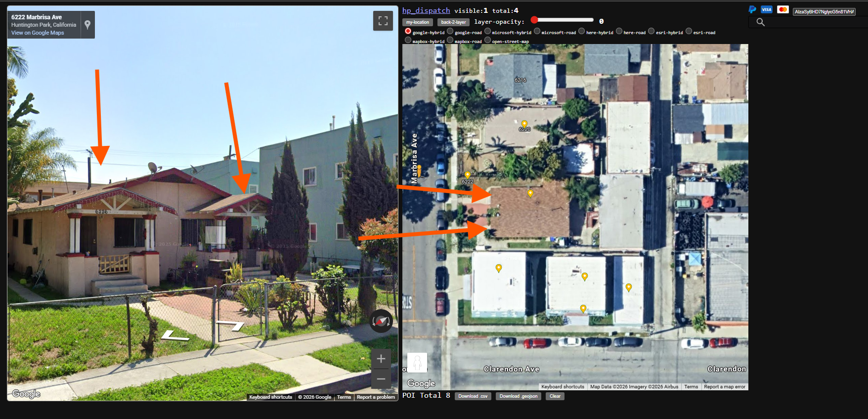
Task: Click the layer-opacity slider handle
Action: point(534,20)
